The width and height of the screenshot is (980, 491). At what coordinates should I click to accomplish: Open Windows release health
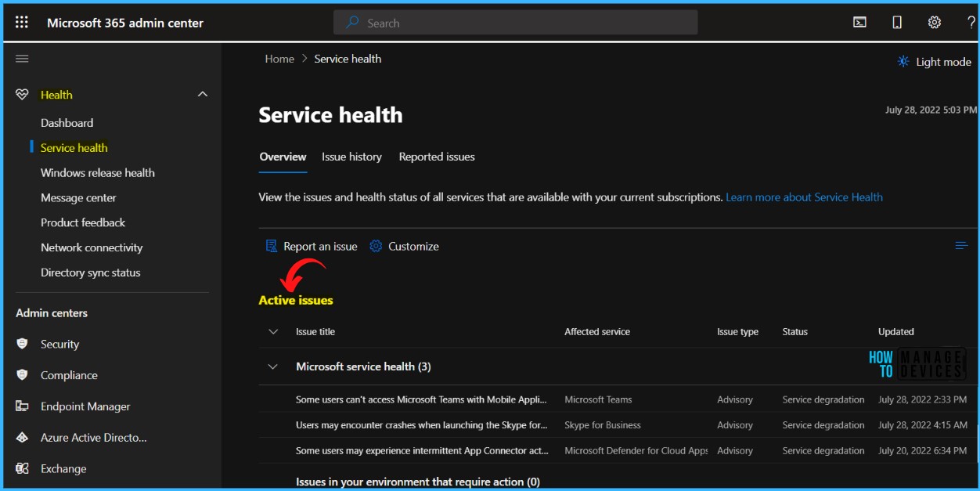(98, 173)
